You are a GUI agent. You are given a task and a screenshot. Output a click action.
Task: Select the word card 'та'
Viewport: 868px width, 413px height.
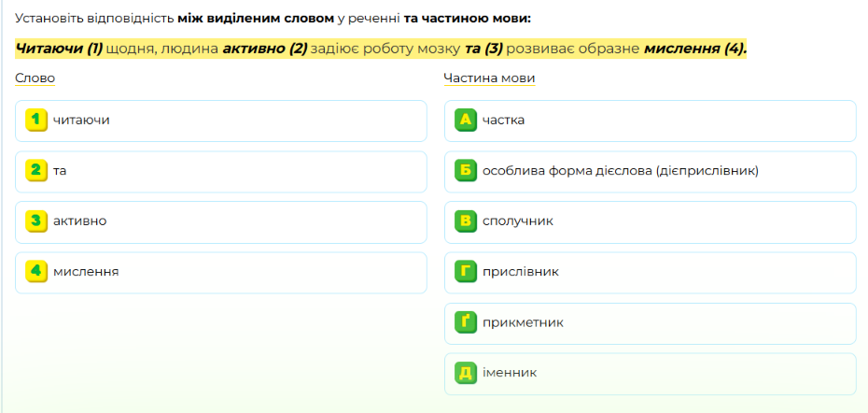click(221, 172)
